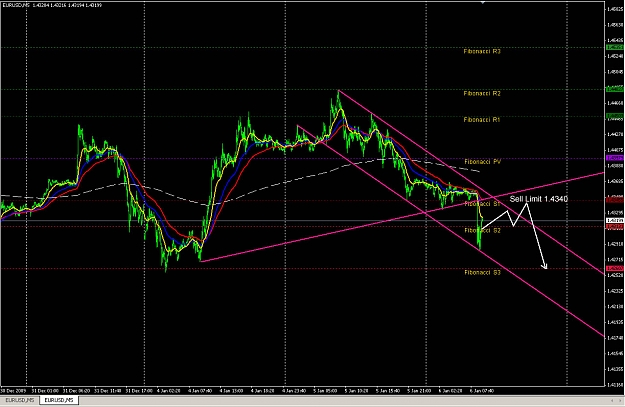
Task: Click the green R2 price marker on axis
Action: click(615, 90)
